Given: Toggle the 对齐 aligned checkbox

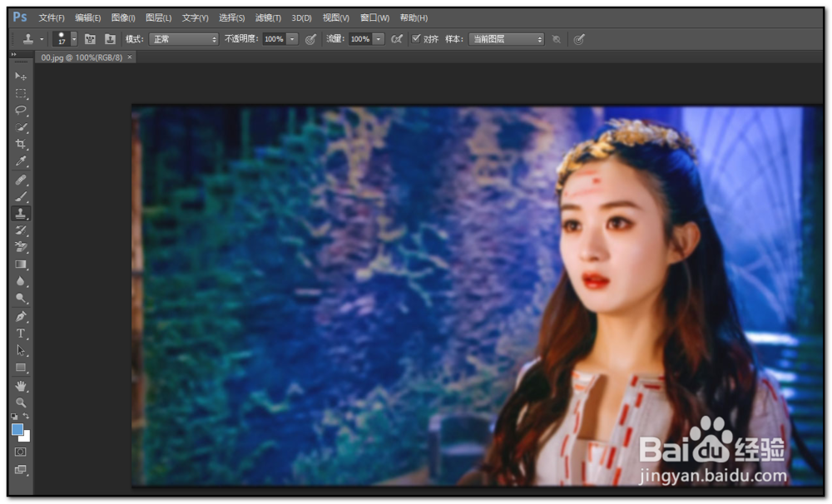Looking at the screenshot, I should (x=416, y=39).
